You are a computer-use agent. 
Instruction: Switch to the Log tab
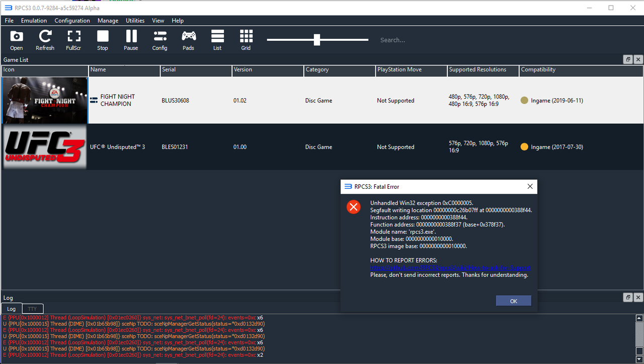(x=11, y=309)
